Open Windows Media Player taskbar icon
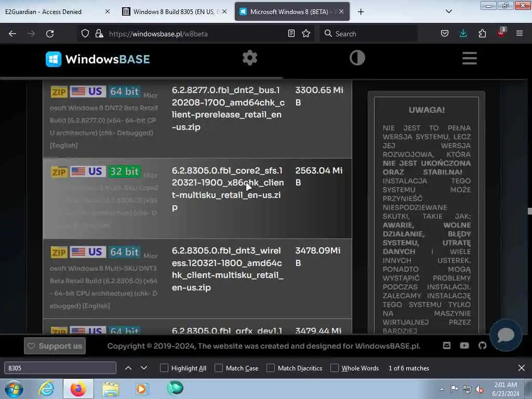This screenshot has height=399, width=532. (x=142, y=389)
